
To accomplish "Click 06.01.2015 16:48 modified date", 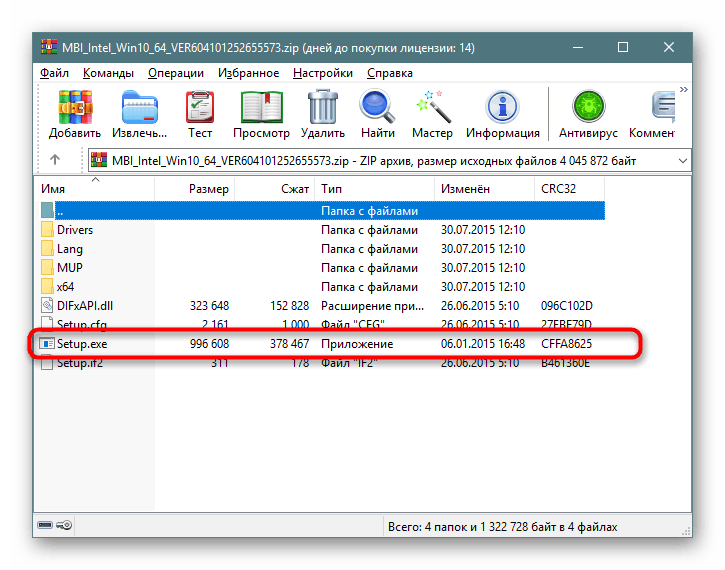I will 483,344.
